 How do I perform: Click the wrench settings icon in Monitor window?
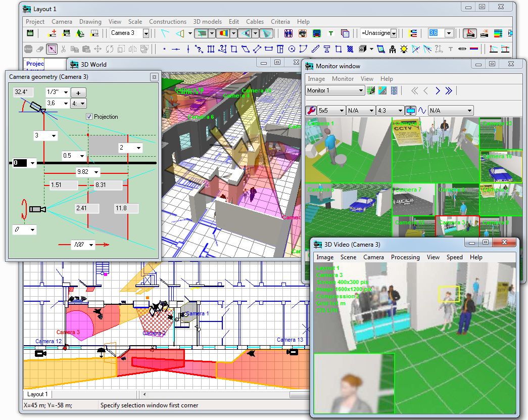click(311, 110)
